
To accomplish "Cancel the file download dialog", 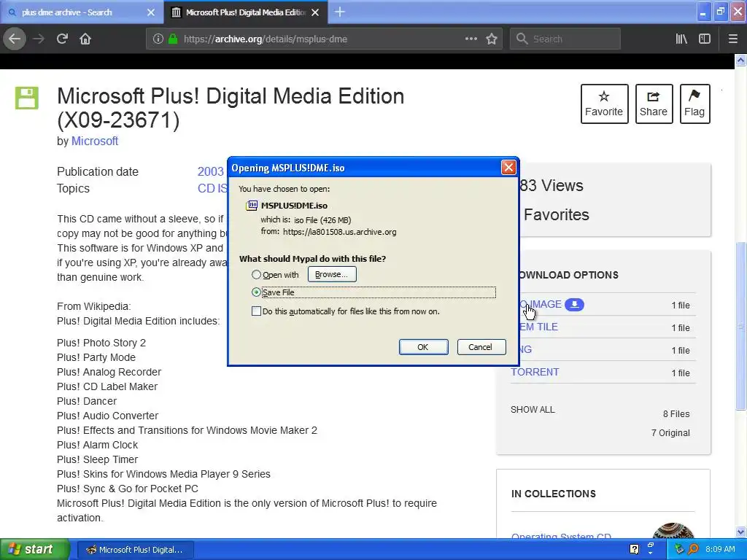I will [x=481, y=347].
